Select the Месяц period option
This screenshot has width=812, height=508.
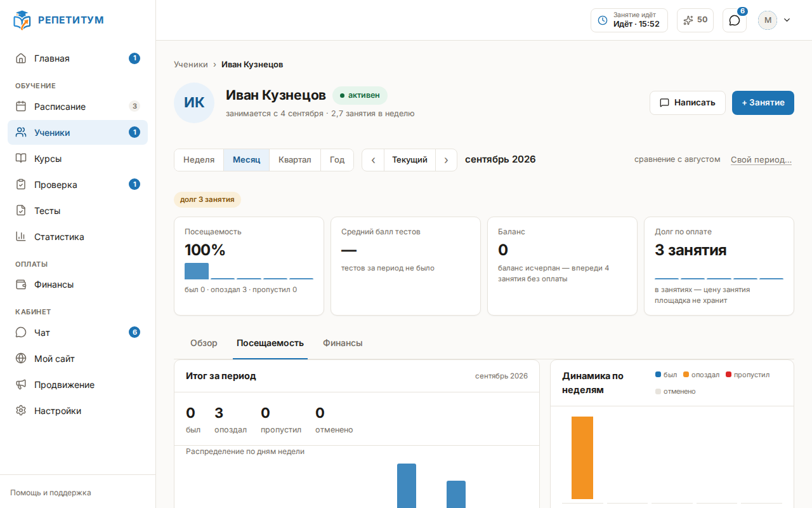247,160
